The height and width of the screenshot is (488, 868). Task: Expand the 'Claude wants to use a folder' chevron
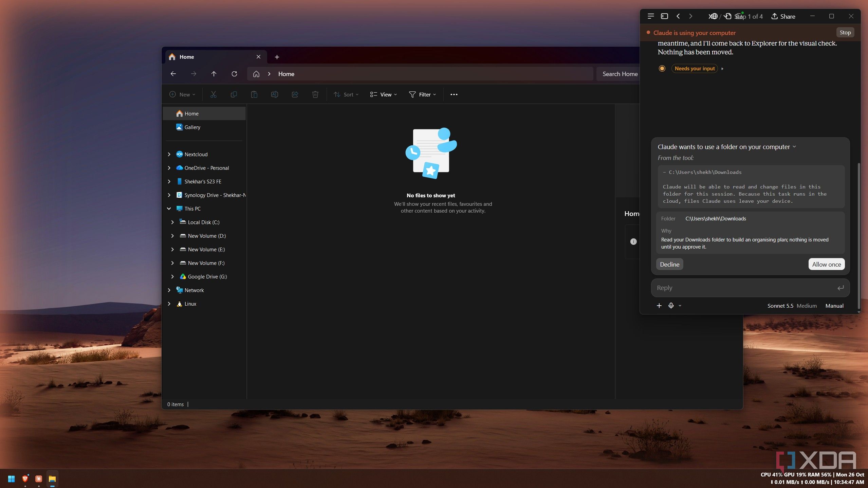click(x=794, y=147)
